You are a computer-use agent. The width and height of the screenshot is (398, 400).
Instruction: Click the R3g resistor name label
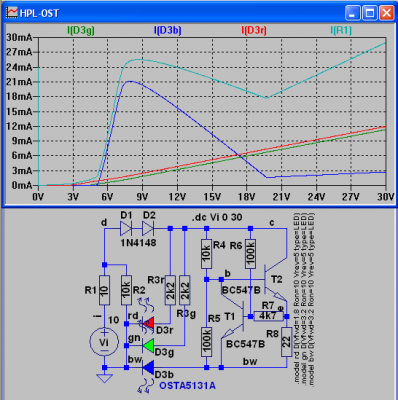(x=186, y=314)
